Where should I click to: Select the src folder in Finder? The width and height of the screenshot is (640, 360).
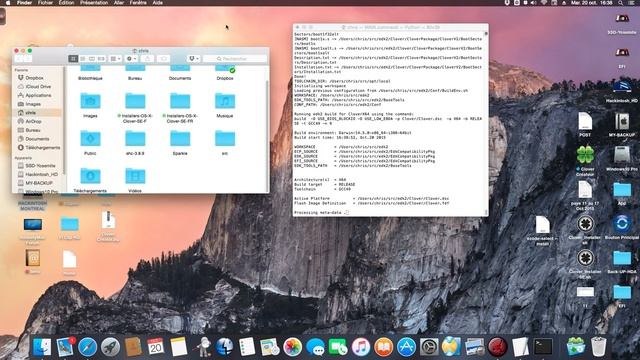[225, 143]
